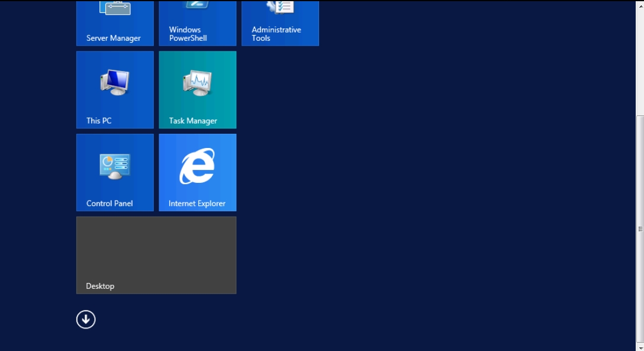Launch the Windows PowerShell tile
Viewport: 644px width, 351px height.
pyautogui.click(x=198, y=23)
